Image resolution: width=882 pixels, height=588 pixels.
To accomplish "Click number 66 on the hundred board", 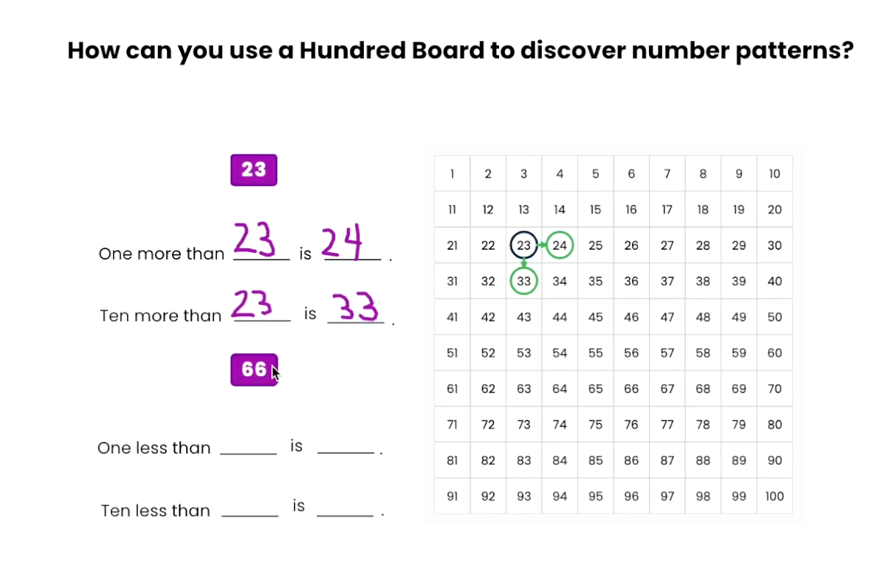I will click(631, 389).
